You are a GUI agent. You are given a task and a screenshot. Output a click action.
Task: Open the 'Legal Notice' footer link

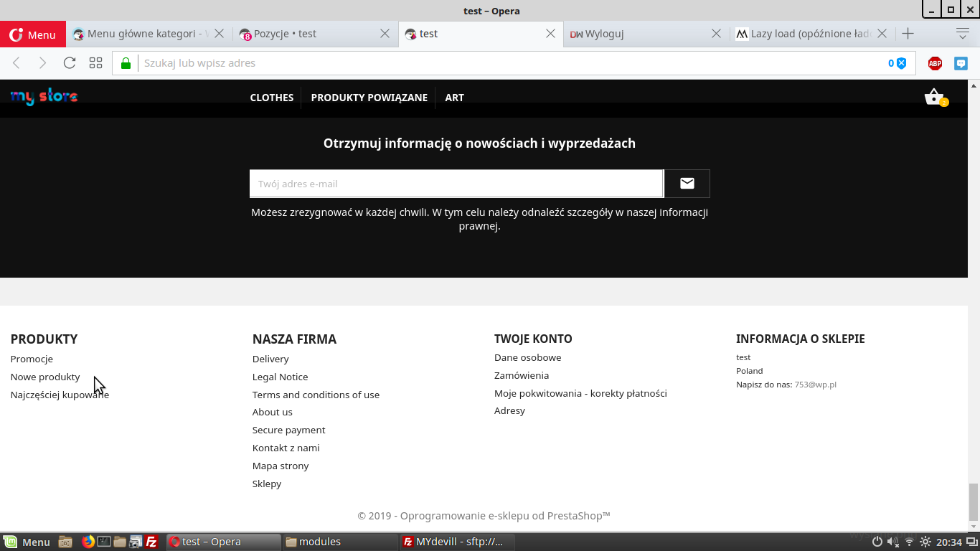click(280, 377)
